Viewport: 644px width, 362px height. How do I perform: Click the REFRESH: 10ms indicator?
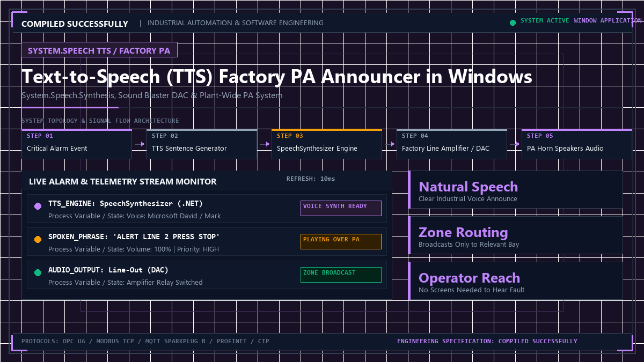[x=311, y=179]
